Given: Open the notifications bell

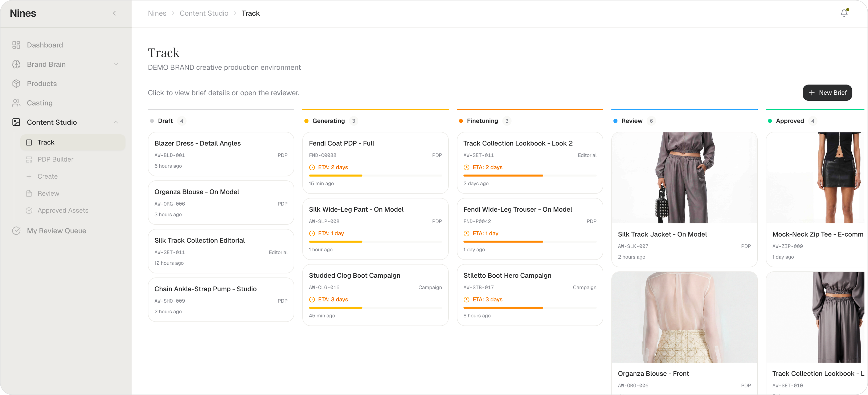Looking at the screenshot, I should (x=844, y=13).
